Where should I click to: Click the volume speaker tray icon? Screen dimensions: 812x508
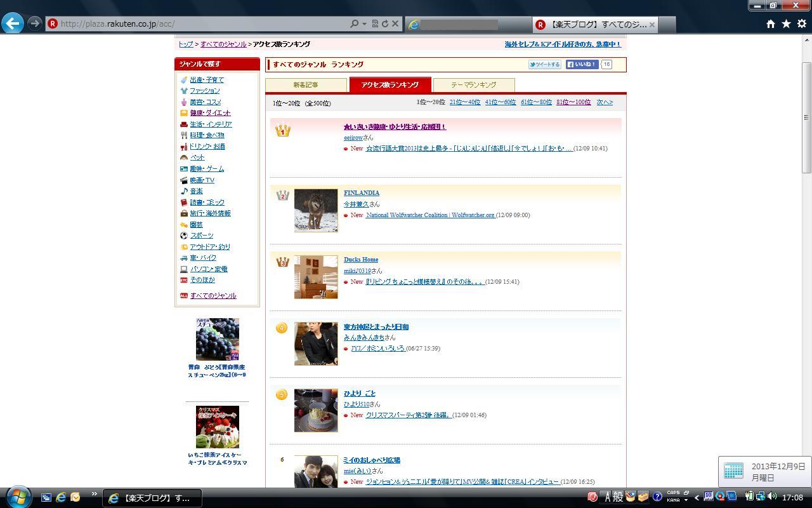(x=772, y=497)
